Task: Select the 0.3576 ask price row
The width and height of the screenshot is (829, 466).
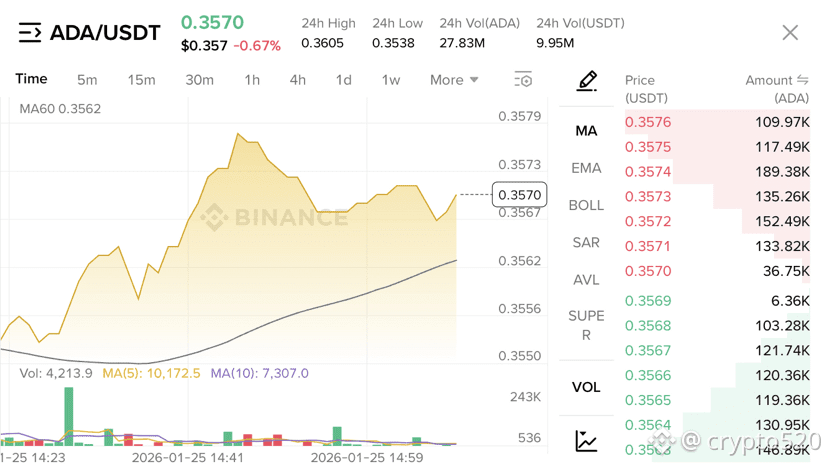Action: click(717, 122)
